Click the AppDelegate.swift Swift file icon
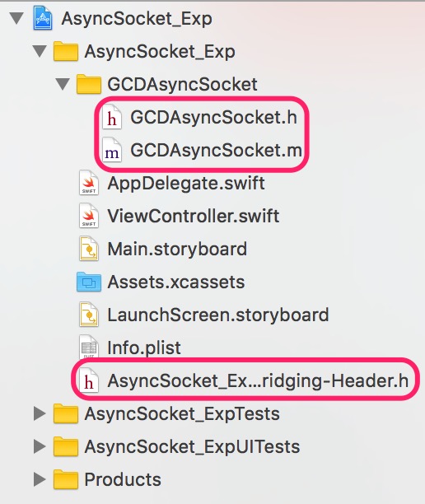This screenshot has height=504, width=425. [89, 183]
